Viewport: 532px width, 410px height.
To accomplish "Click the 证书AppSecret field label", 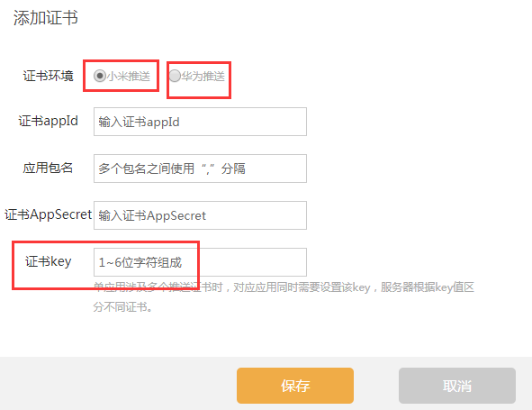I will click(48, 214).
